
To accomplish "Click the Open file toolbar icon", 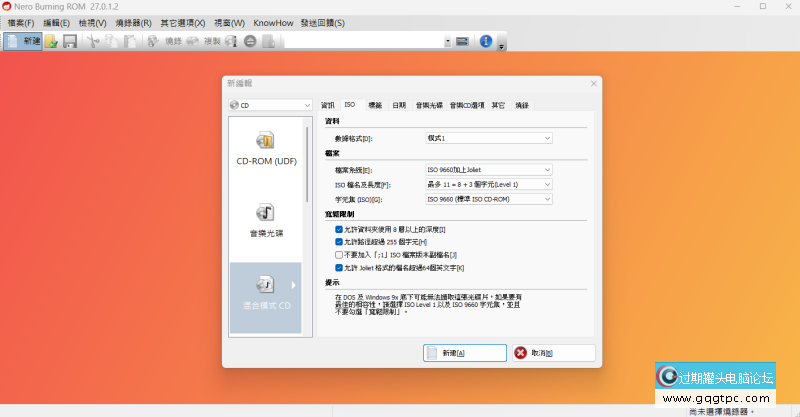I will tap(51, 41).
